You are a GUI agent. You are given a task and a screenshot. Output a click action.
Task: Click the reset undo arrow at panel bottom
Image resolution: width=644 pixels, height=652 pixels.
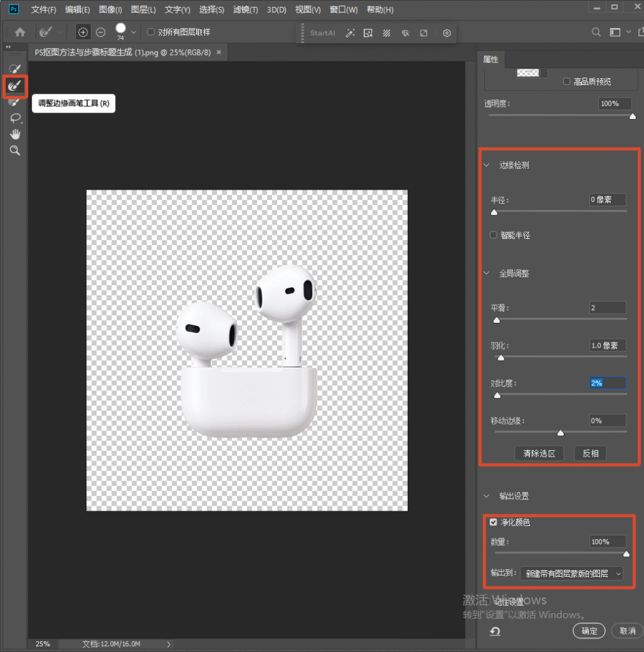point(495,631)
